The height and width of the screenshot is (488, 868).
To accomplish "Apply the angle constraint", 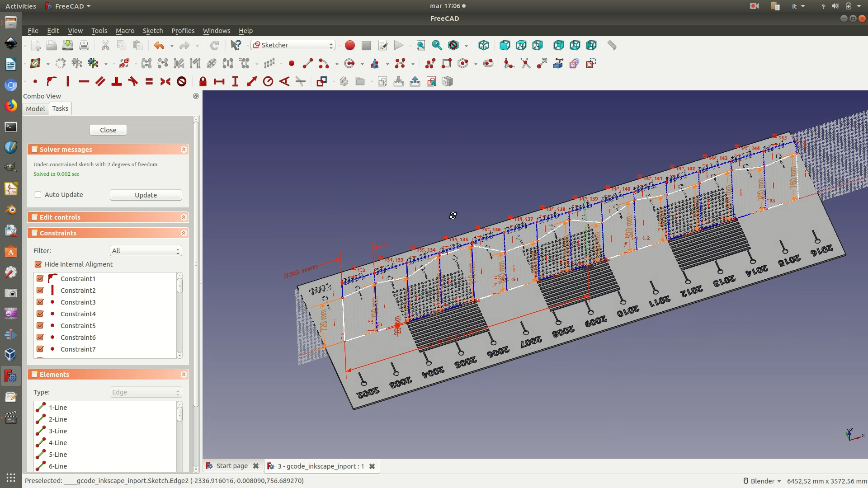I will click(x=284, y=82).
